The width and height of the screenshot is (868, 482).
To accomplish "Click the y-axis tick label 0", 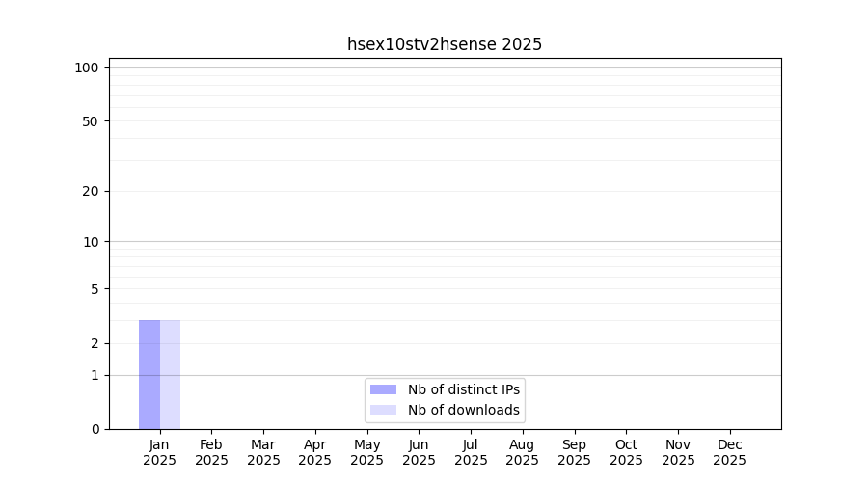I will [95, 429].
